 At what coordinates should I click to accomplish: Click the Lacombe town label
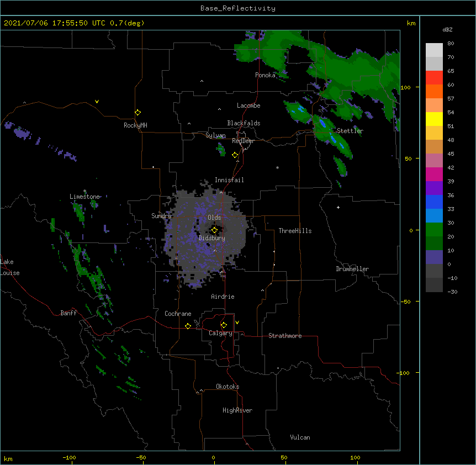coord(248,105)
